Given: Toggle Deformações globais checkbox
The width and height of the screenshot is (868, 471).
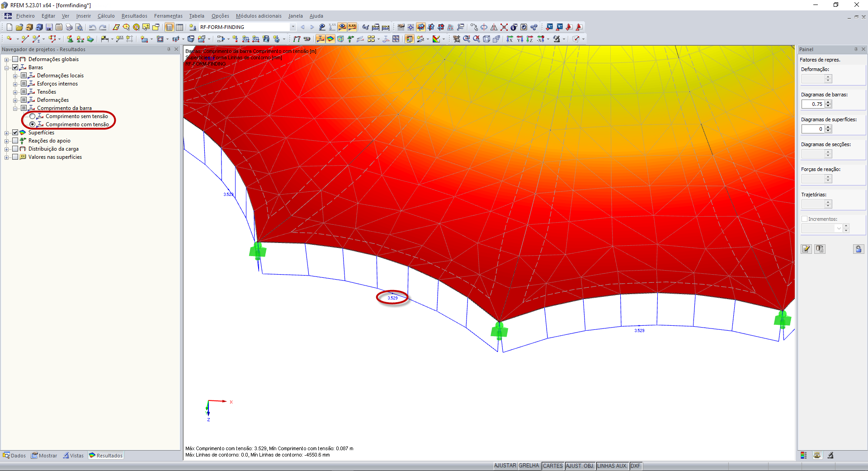Looking at the screenshot, I should (x=15, y=59).
